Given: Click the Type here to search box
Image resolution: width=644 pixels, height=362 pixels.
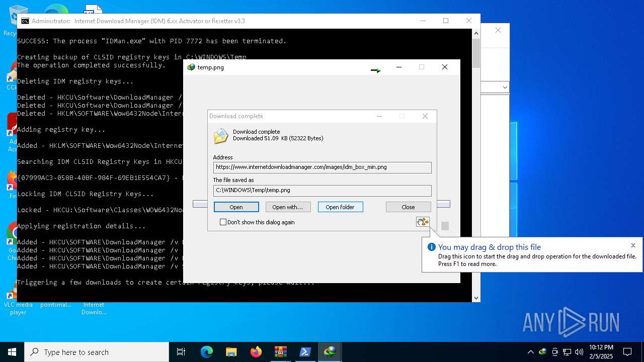Looking at the screenshot, I should [x=97, y=352].
